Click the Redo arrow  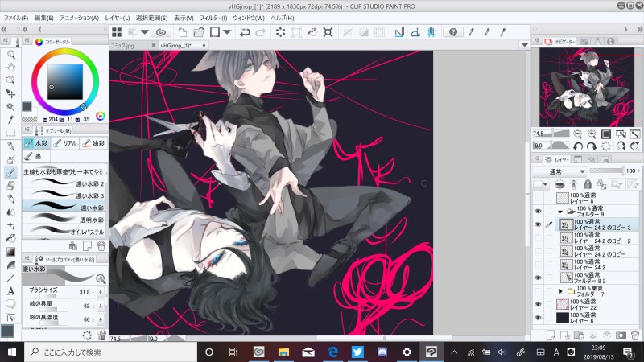(260, 32)
